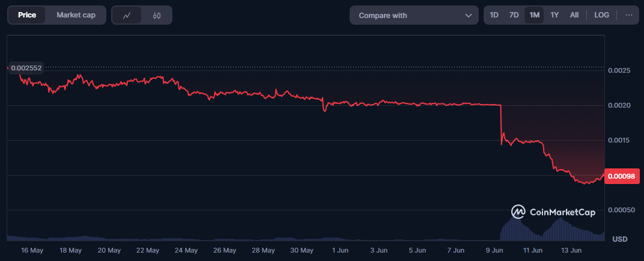Click the 0.0025 y-axis label
The width and height of the screenshot is (644, 261).
619,71
